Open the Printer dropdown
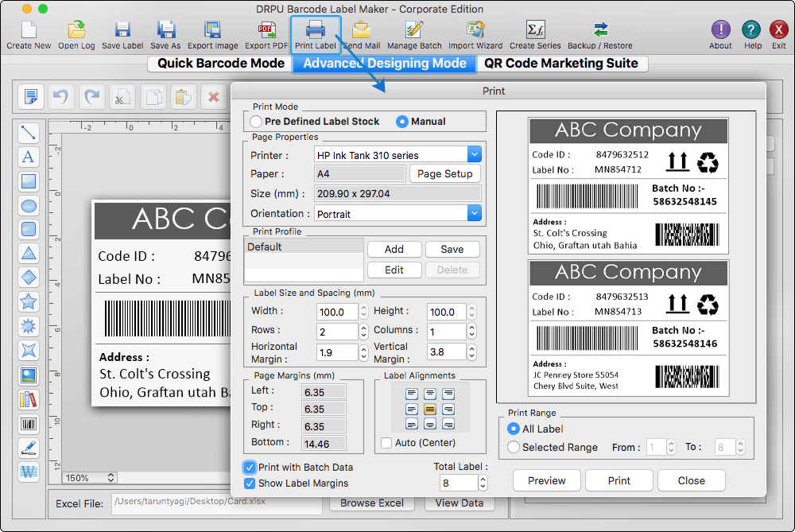The height and width of the screenshot is (532, 795). tap(474, 154)
